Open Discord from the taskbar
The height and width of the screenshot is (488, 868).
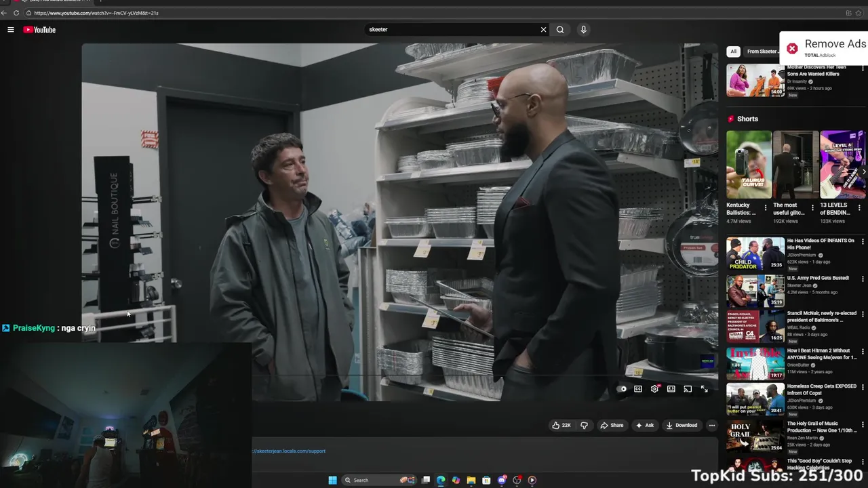coord(502,480)
